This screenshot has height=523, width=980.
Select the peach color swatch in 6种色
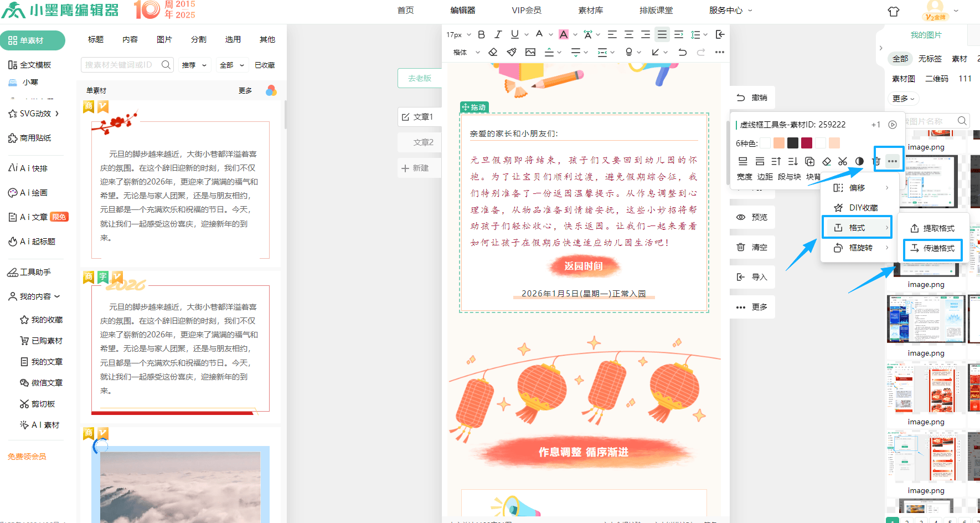[x=779, y=143]
